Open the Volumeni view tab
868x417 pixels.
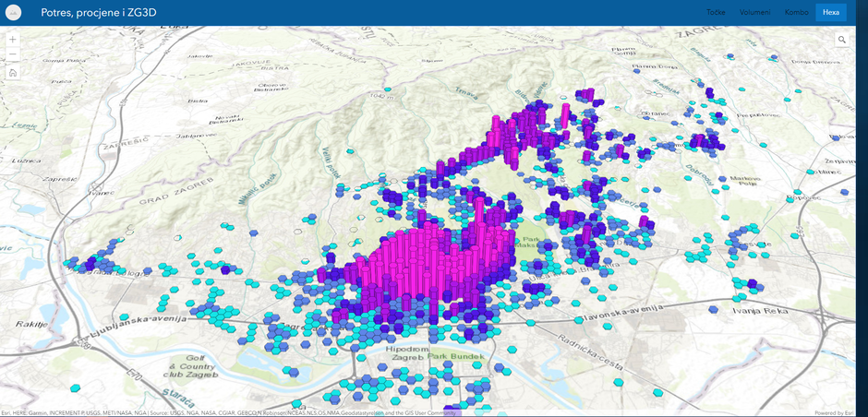[x=754, y=13]
